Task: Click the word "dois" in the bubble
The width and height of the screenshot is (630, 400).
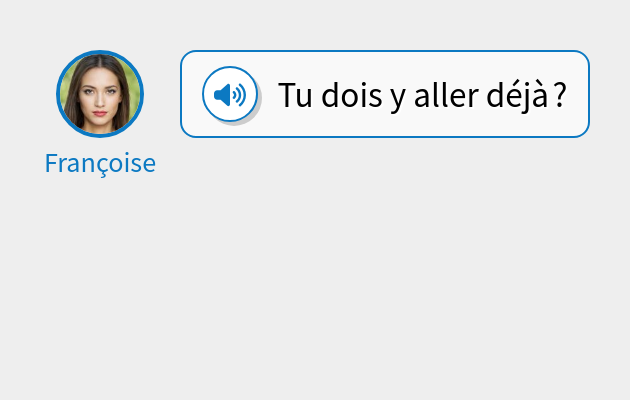Action: click(x=352, y=94)
